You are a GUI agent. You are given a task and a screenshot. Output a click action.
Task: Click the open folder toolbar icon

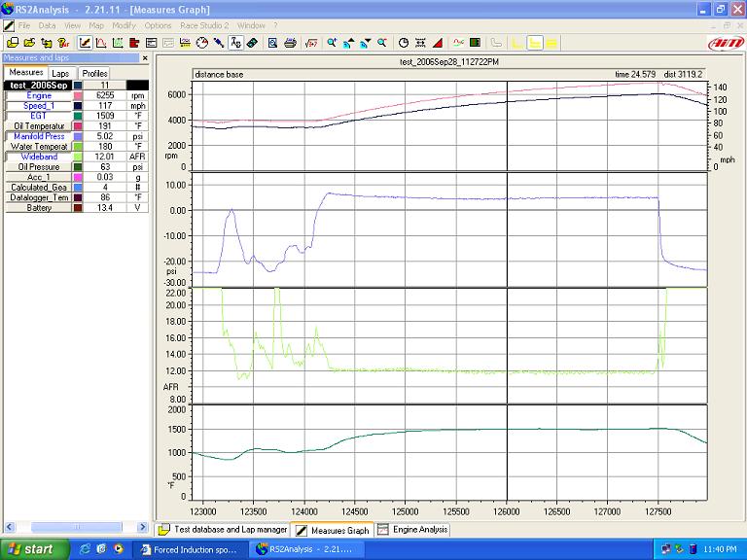(x=30, y=43)
